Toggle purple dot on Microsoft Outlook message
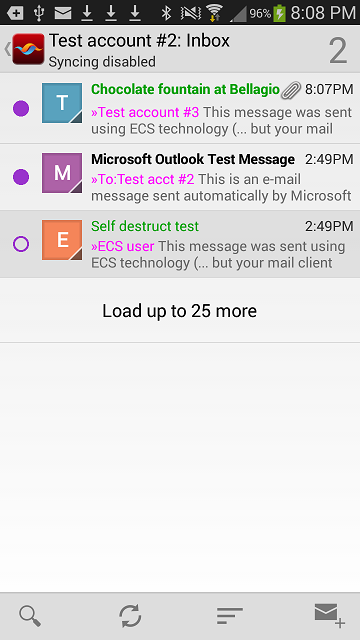Screen dimensions: 360x640 tap(21, 177)
